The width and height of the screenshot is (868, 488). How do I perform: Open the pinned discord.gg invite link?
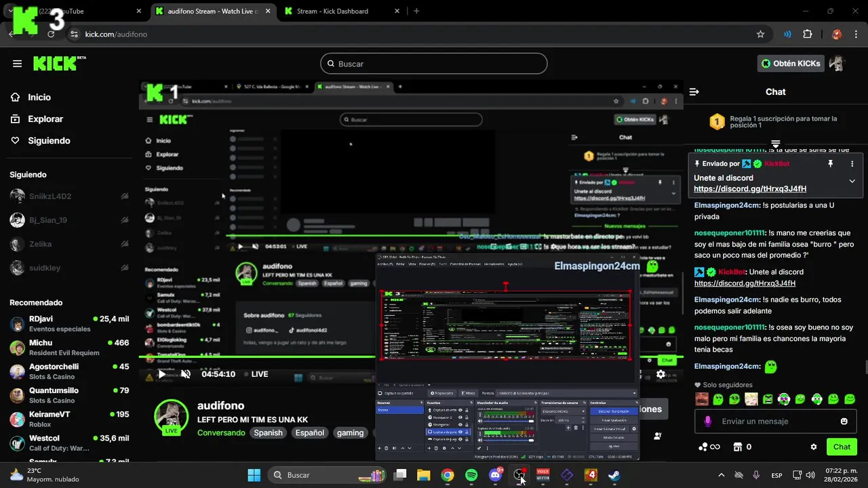click(750, 189)
